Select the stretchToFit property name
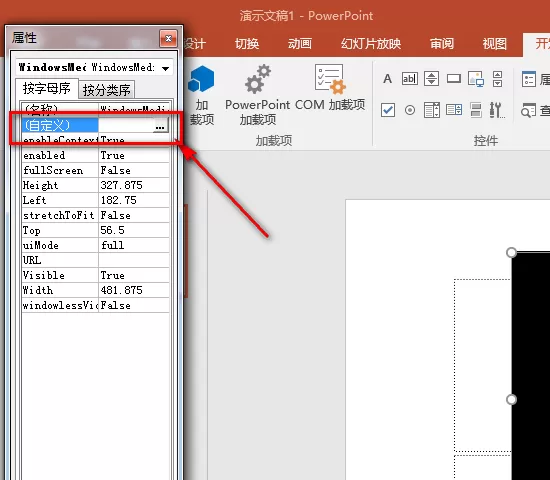The height and width of the screenshot is (480, 550). [x=60, y=215]
